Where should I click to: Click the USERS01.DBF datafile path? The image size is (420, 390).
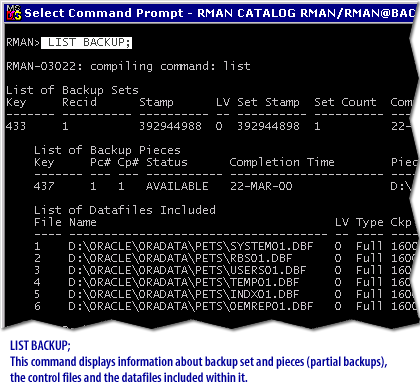[x=187, y=270]
